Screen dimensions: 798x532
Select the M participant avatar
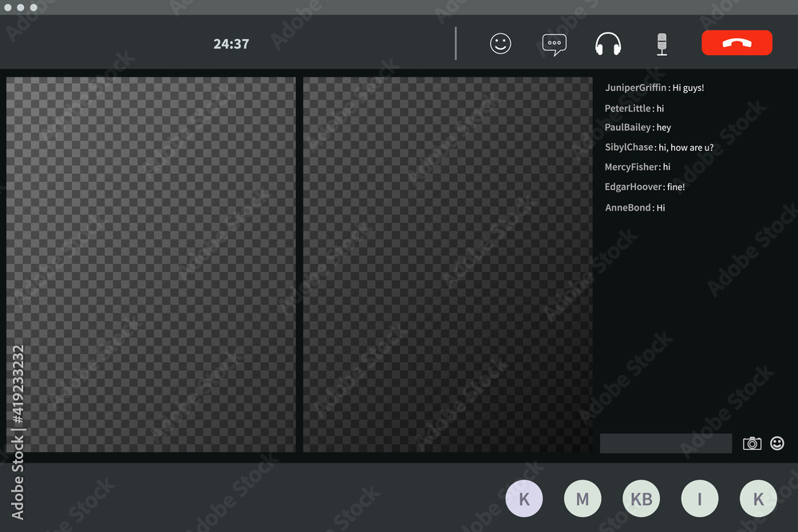coord(583,499)
